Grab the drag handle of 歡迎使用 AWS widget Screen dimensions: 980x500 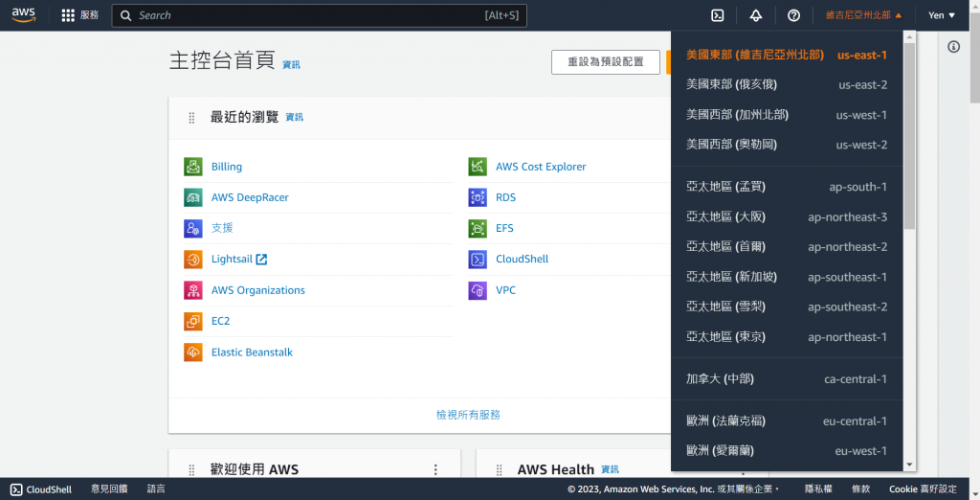click(x=191, y=469)
